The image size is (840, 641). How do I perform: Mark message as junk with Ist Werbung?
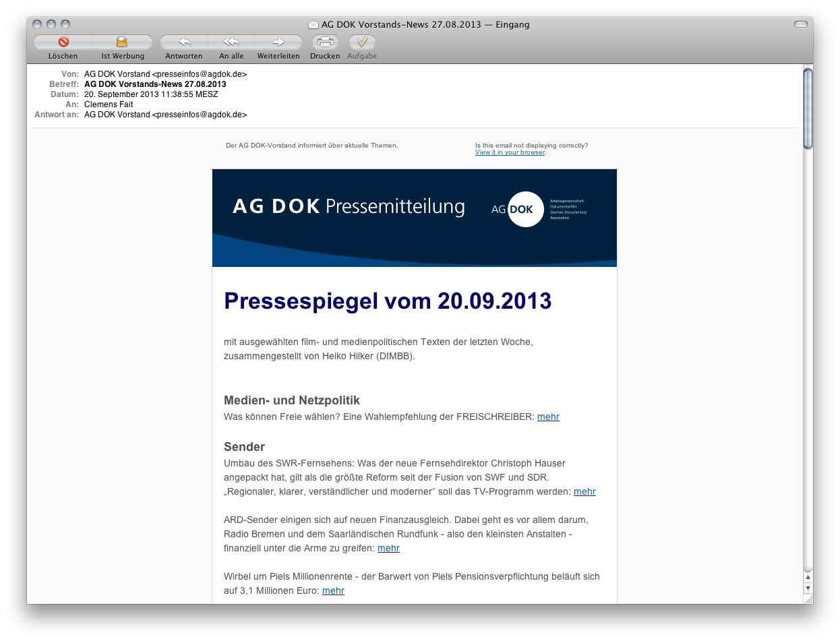coord(122,42)
